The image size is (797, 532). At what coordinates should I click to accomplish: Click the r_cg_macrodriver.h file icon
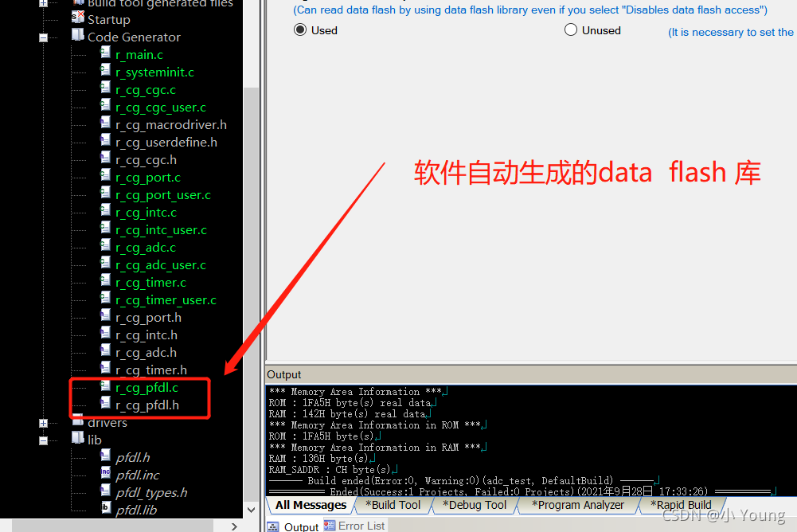105,123
